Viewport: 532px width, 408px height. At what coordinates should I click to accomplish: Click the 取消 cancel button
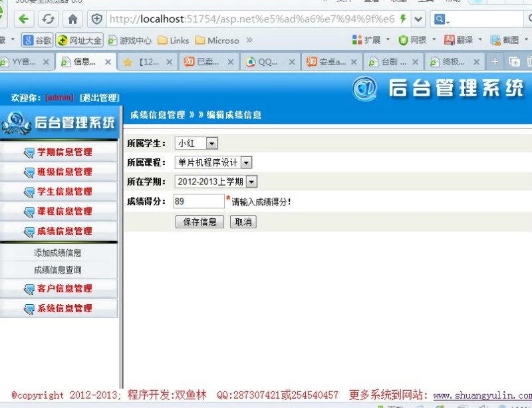tap(243, 222)
